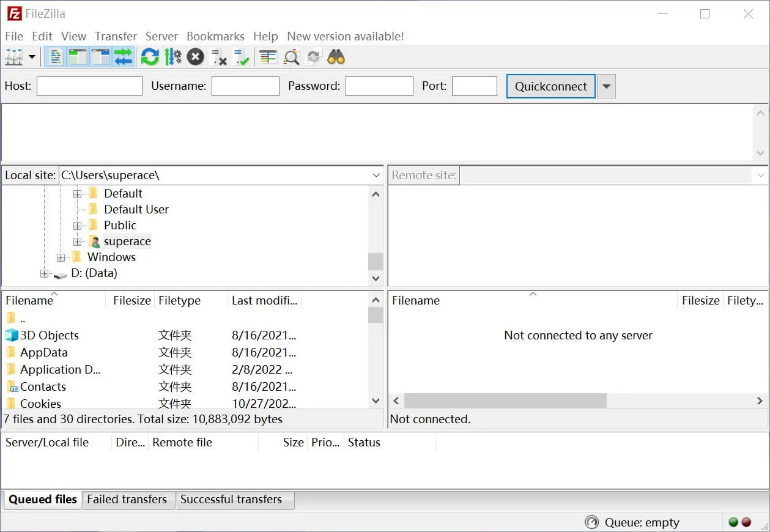The width and height of the screenshot is (770, 532).
Task: Click the New version available link
Action: click(x=344, y=36)
